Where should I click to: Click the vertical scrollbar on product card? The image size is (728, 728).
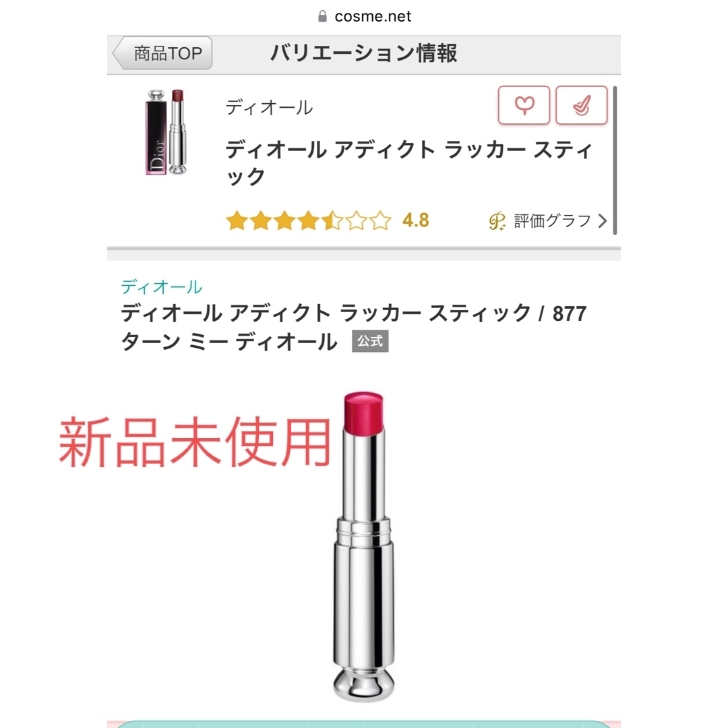tap(615, 160)
